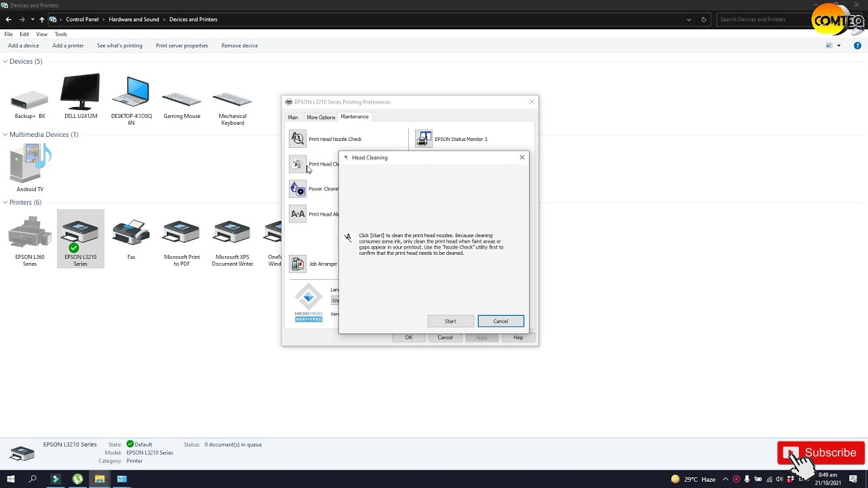The height and width of the screenshot is (488, 868).
Task: Click Add a printer
Action: [68, 45]
